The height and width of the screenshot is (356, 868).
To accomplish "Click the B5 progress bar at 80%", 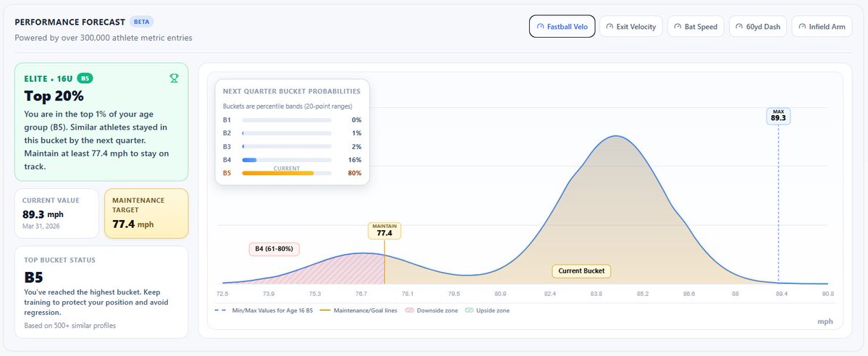I will (x=287, y=173).
